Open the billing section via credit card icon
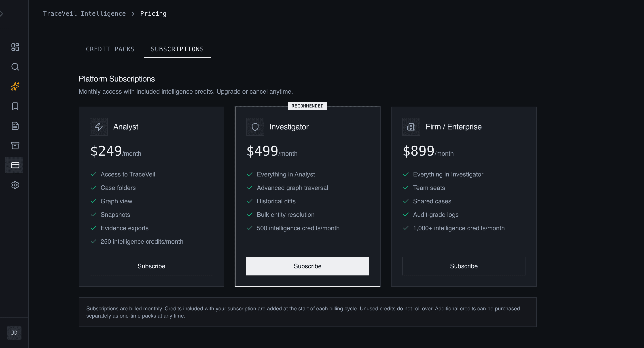The width and height of the screenshot is (644, 348). click(15, 165)
